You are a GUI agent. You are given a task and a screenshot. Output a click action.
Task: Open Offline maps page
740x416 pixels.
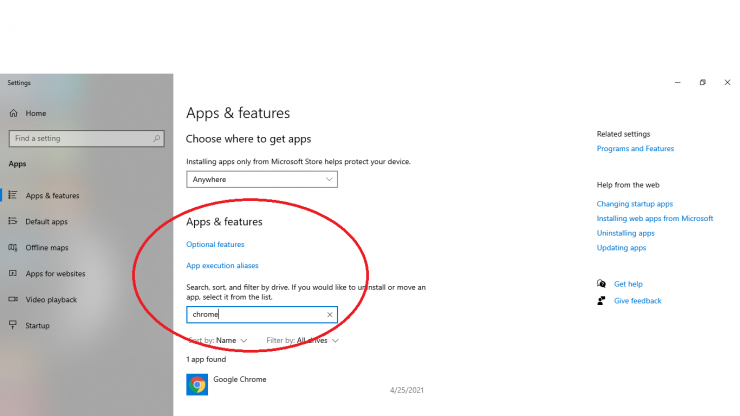coord(47,247)
